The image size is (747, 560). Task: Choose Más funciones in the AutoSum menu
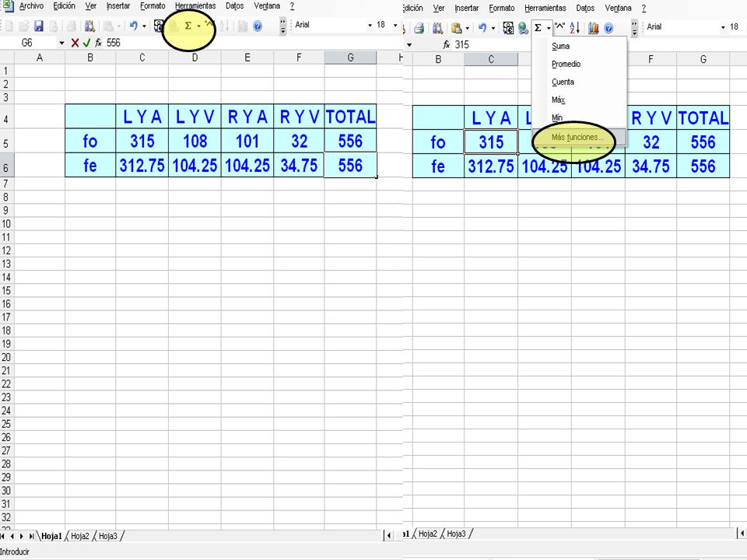tap(579, 137)
